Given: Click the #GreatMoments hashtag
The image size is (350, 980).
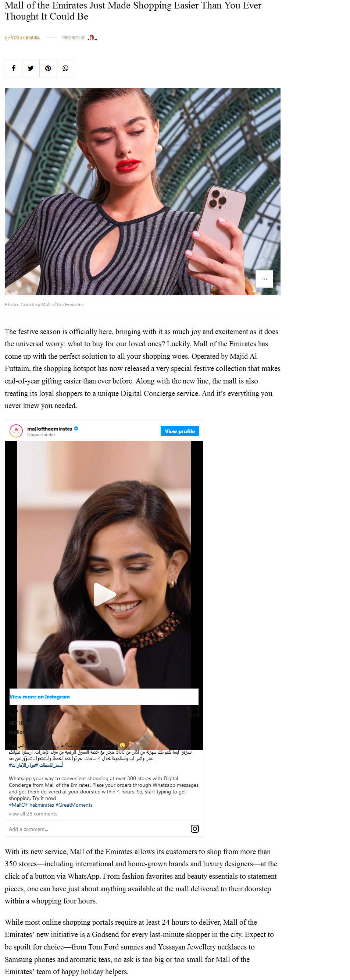Looking at the screenshot, I should coord(74,805).
